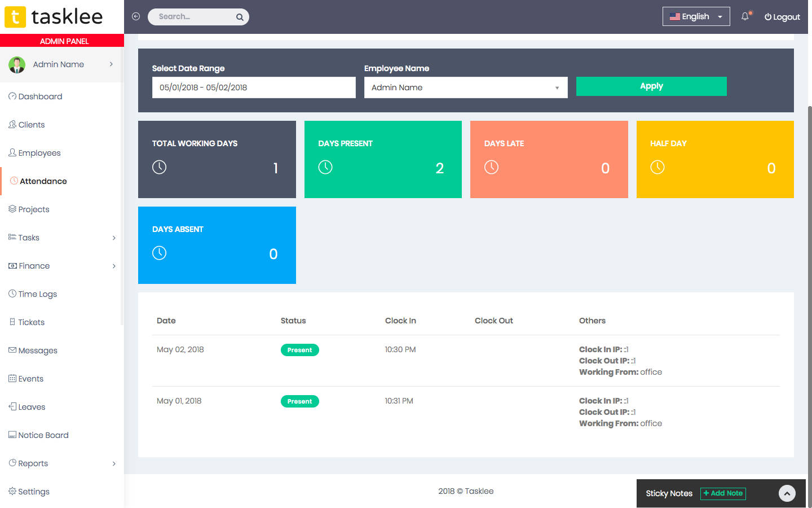812x508 pixels.
Task: Click Add Note in Sticky Notes
Action: 723,493
